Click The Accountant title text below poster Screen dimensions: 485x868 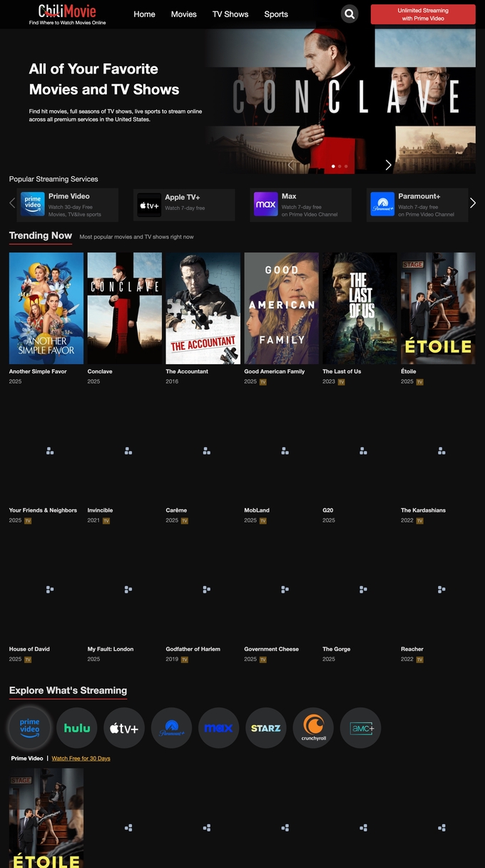(187, 371)
